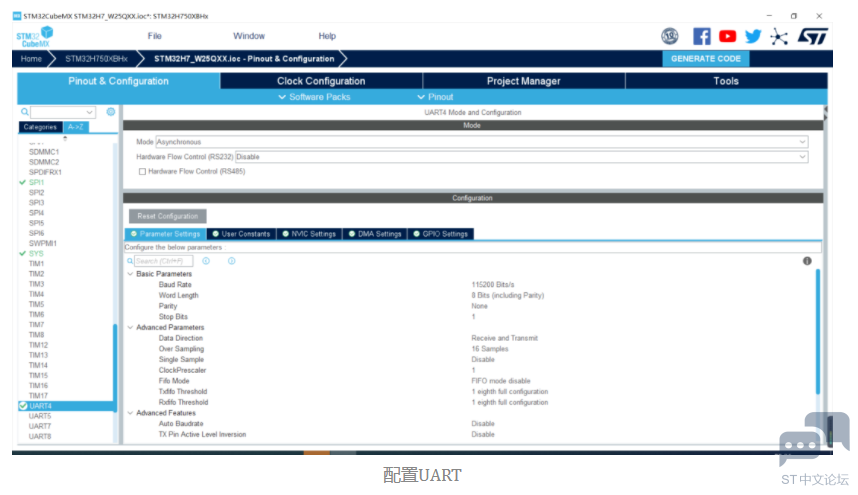
Task: Expand the Software Packs dropdown
Action: (x=314, y=97)
